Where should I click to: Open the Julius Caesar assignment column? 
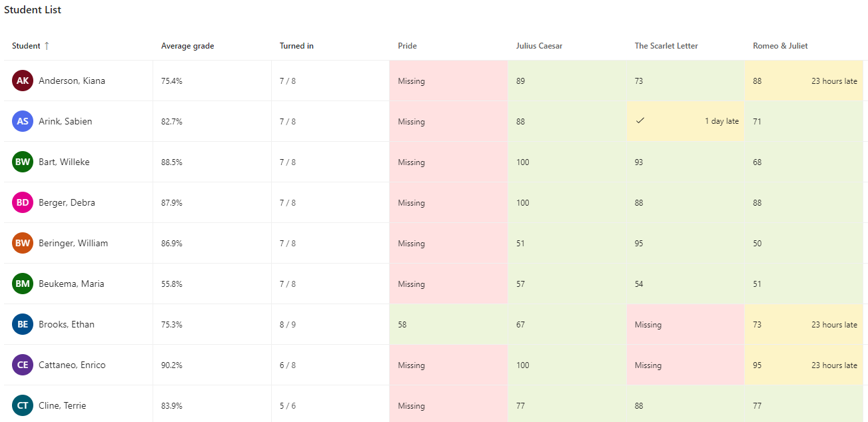539,45
